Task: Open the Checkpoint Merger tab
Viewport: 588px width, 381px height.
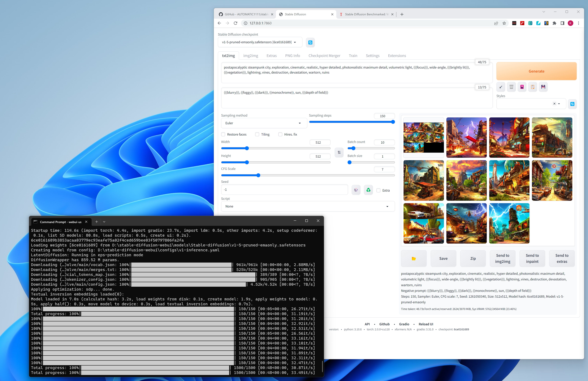Action: click(324, 56)
